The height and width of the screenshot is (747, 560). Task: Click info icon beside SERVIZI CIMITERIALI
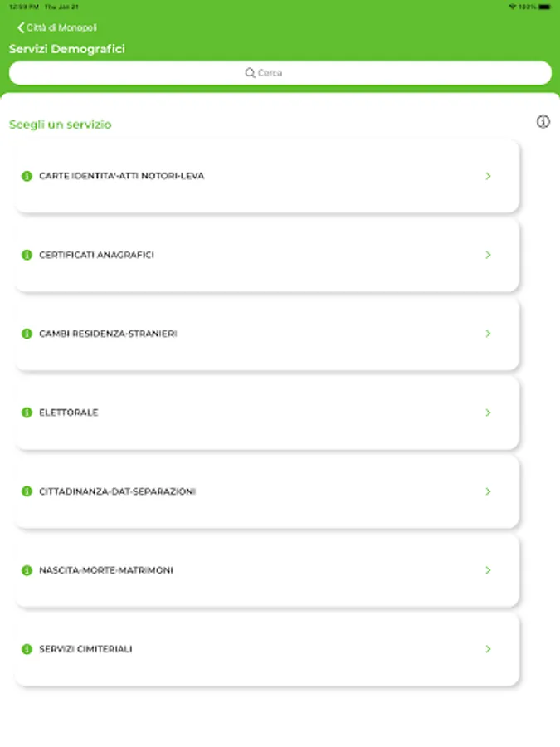27,649
